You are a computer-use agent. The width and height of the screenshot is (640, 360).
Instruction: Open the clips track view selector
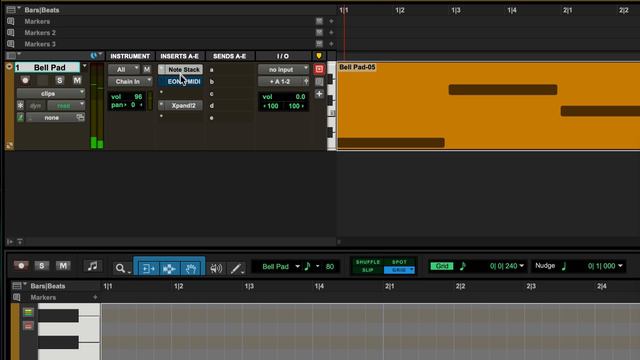[51, 93]
